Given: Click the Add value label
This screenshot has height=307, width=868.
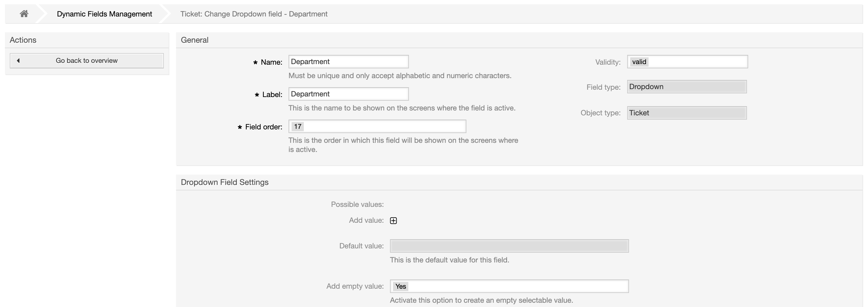Looking at the screenshot, I should (366, 221).
